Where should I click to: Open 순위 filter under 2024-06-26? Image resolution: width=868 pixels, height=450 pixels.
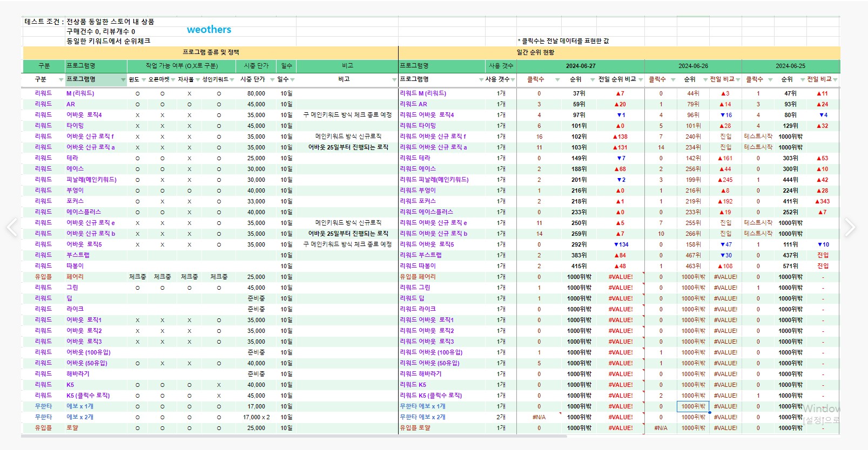pyautogui.click(x=705, y=80)
